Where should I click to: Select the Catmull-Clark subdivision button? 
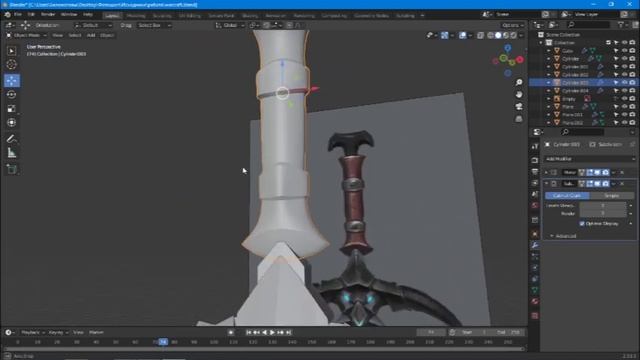(567, 196)
